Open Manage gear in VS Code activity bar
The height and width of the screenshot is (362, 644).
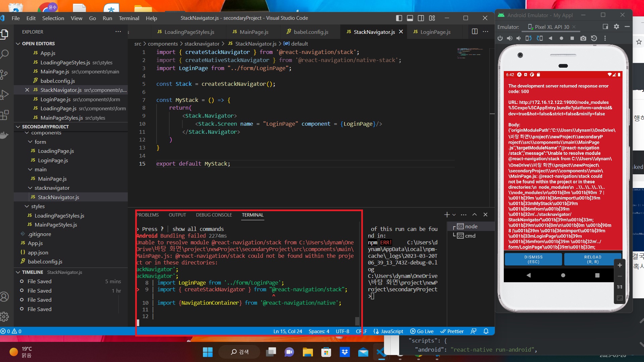tap(4, 316)
